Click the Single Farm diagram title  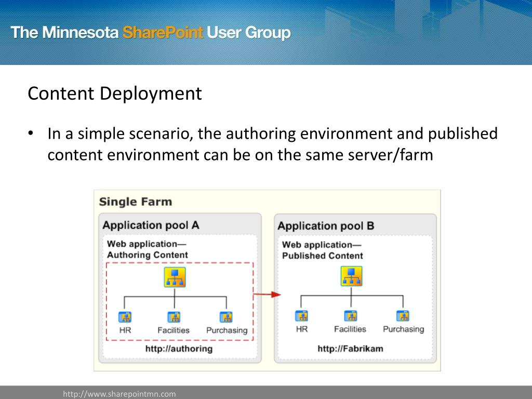click(x=136, y=202)
